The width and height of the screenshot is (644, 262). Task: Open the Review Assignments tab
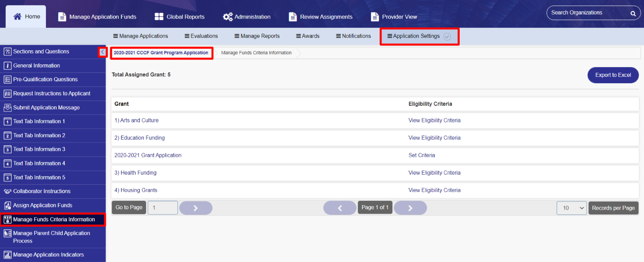[321, 17]
